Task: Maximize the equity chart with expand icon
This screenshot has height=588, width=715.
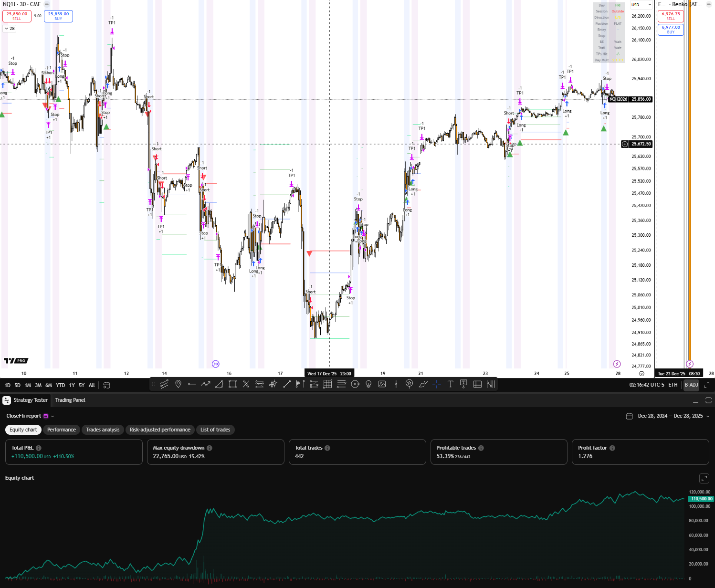Action: [704, 478]
